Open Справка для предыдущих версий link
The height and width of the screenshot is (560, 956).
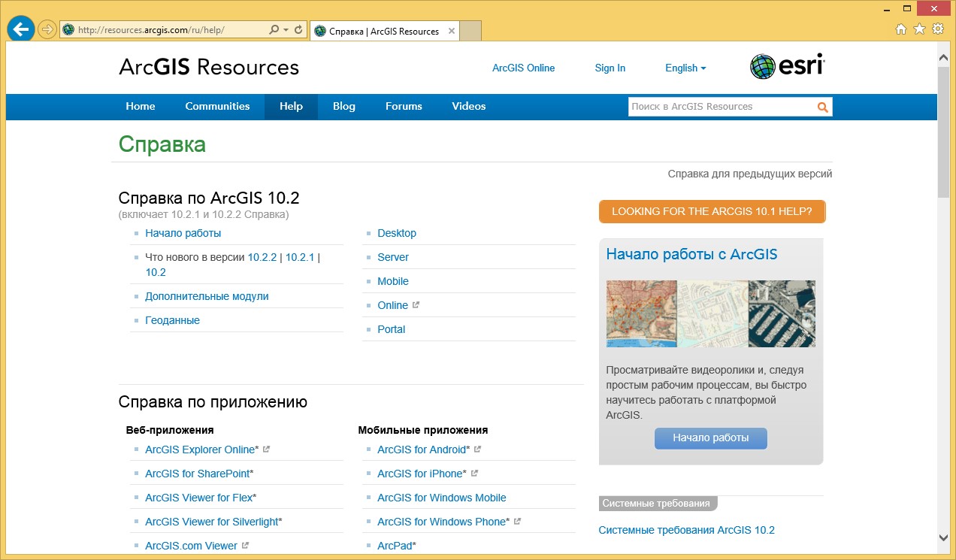click(x=749, y=174)
